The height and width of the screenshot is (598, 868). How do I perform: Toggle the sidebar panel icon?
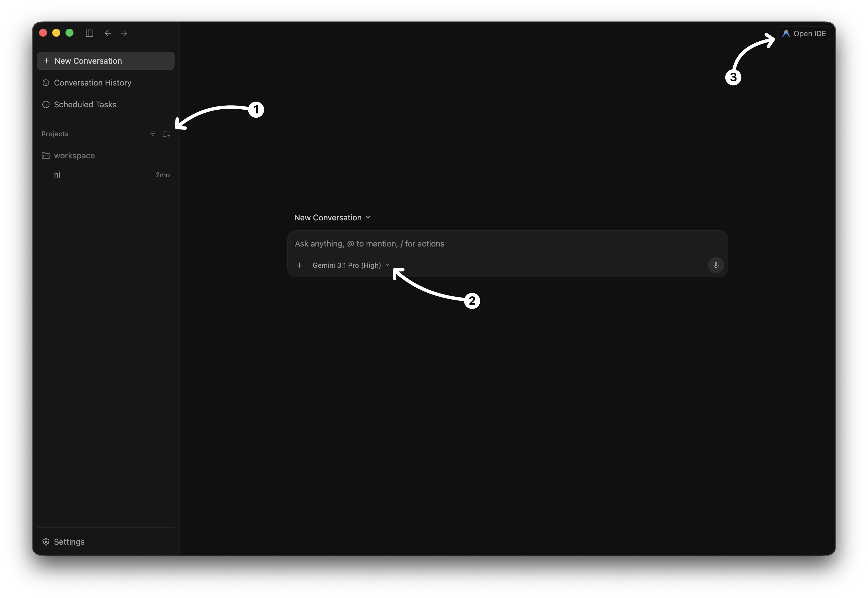click(89, 33)
